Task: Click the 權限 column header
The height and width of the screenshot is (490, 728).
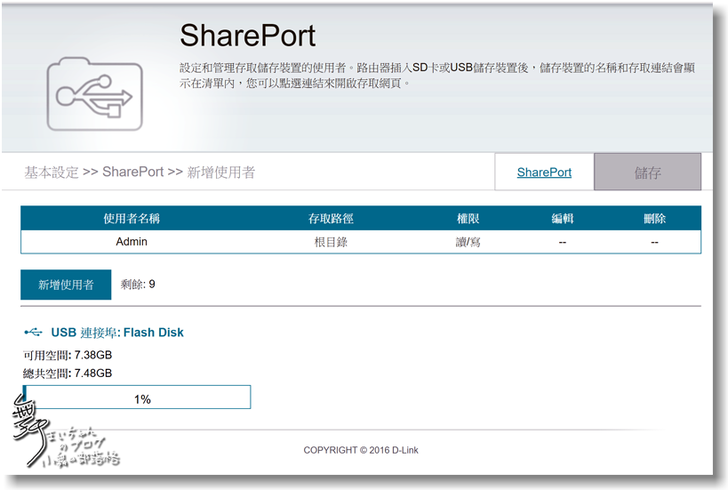Action: 468,218
